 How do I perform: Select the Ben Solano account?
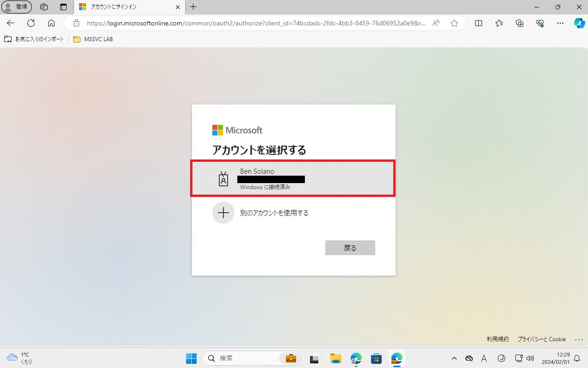[293, 178]
